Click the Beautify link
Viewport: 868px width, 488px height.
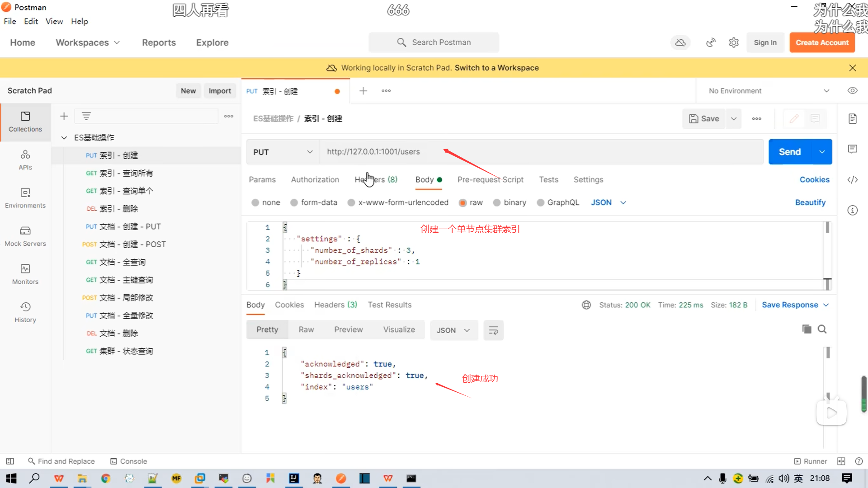[x=810, y=202]
